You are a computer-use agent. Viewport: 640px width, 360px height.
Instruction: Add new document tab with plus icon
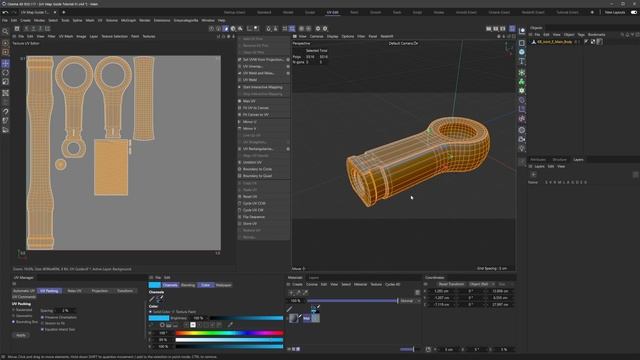click(x=64, y=12)
